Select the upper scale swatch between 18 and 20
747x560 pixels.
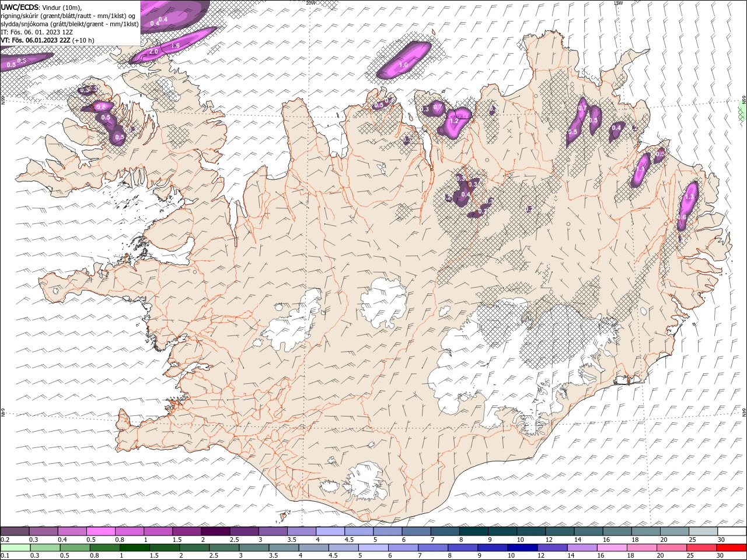(x=645, y=531)
